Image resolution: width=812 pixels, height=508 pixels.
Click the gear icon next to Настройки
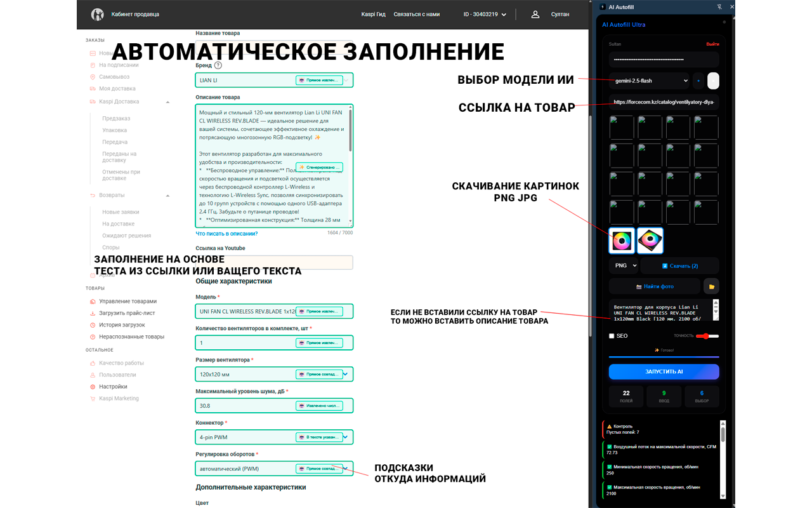pyautogui.click(x=93, y=387)
